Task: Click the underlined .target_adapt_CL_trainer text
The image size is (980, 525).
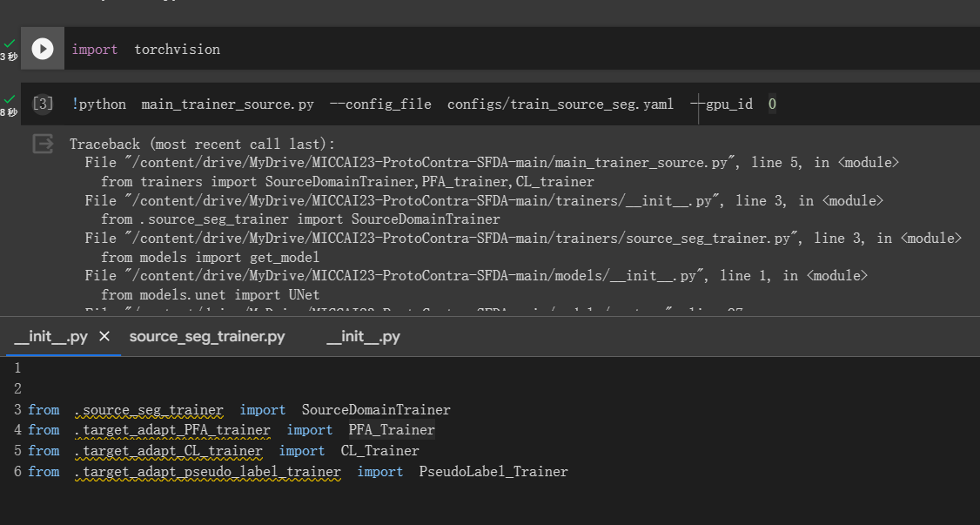Action: tap(168, 450)
